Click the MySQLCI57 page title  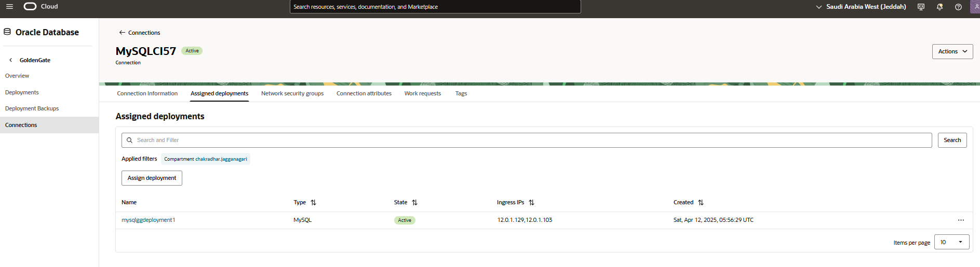(x=146, y=51)
